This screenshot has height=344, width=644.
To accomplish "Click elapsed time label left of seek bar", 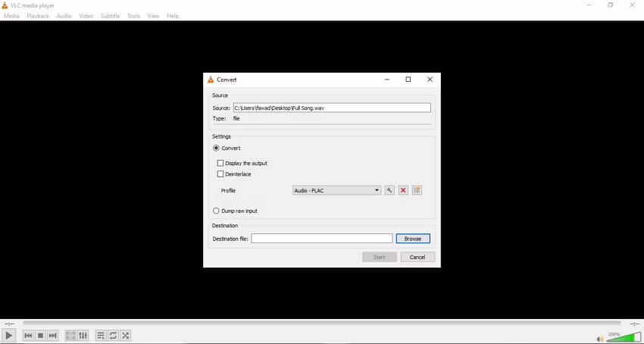I will (9, 324).
